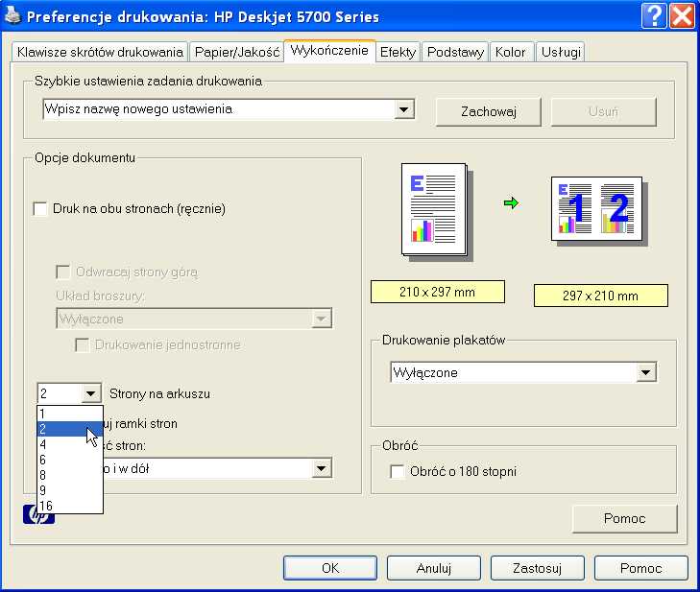Screen dimensions: 700x592
Task: Open the page order dropdown arrow
Action: (322, 468)
